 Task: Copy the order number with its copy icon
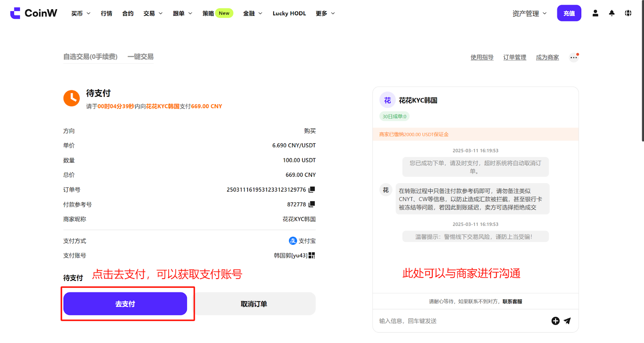(x=312, y=190)
